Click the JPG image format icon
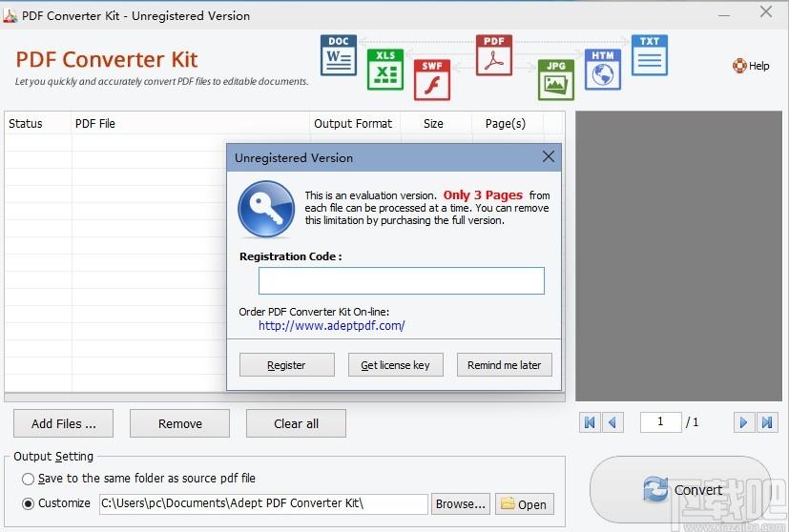 (x=555, y=80)
